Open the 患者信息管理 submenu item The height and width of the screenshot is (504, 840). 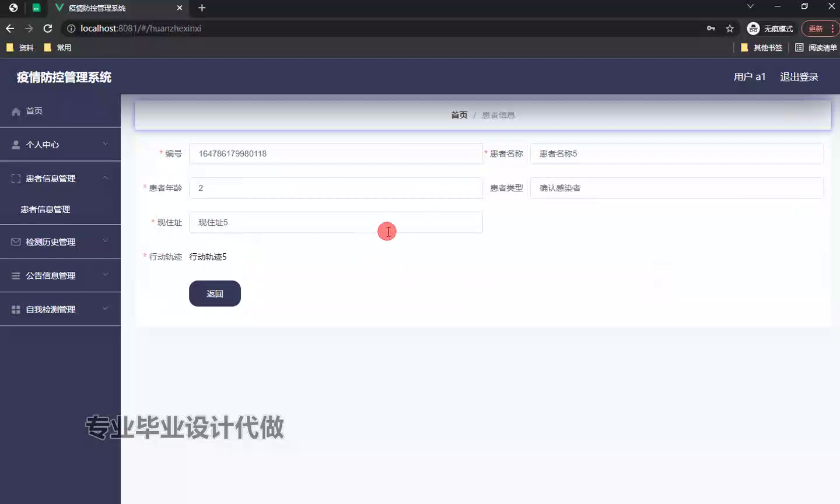[x=45, y=209]
